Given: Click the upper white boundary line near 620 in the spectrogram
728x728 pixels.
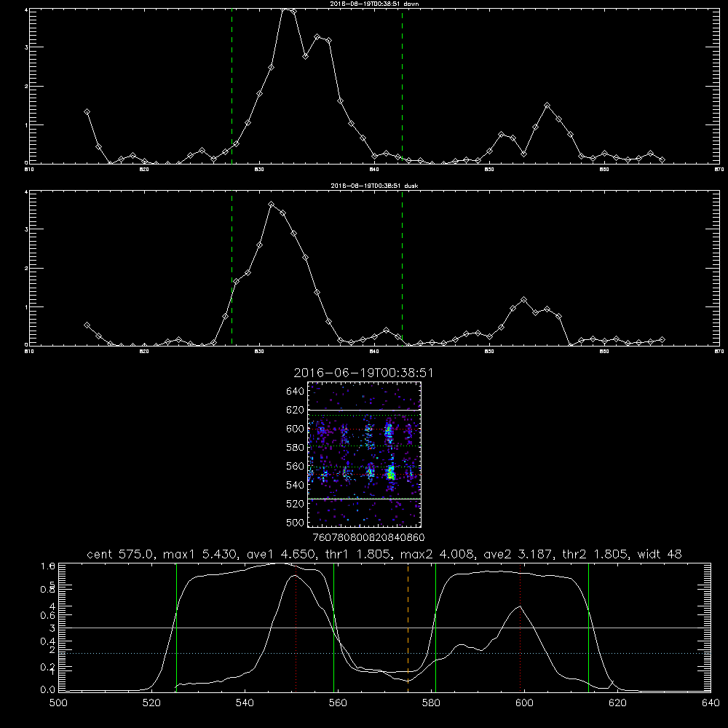Looking at the screenshot, I should click(364, 410).
